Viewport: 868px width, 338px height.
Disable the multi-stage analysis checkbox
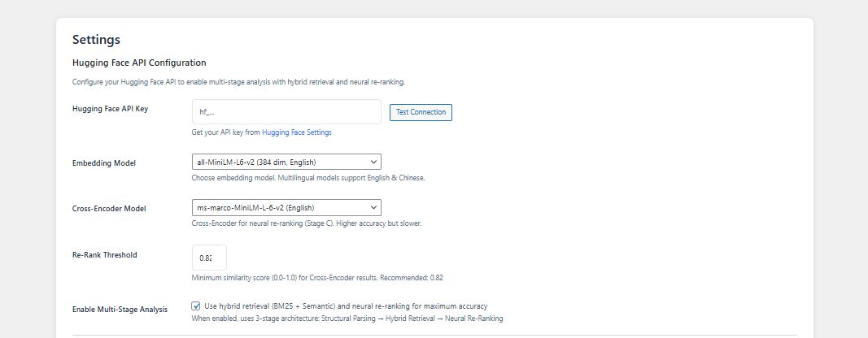pyautogui.click(x=196, y=306)
